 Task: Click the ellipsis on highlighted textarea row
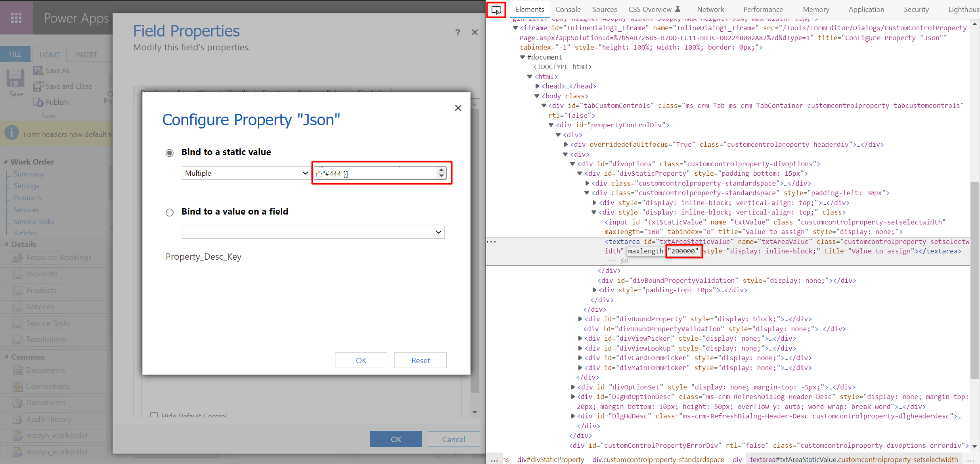[491, 242]
